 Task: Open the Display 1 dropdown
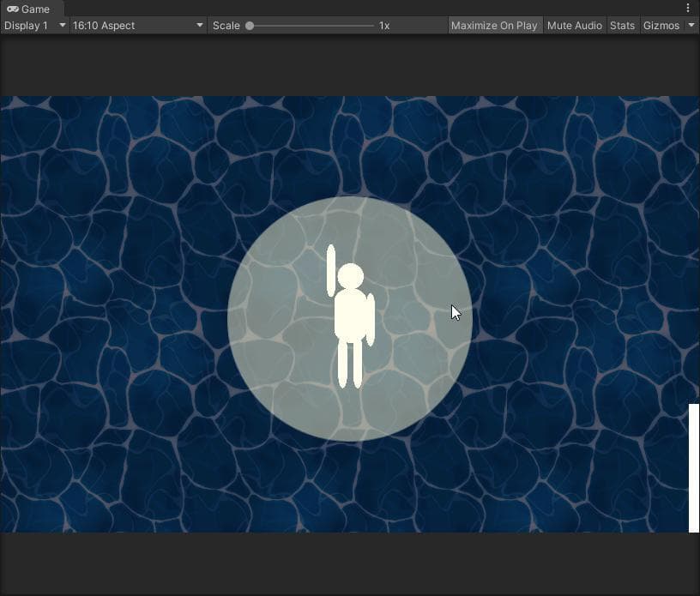point(35,26)
